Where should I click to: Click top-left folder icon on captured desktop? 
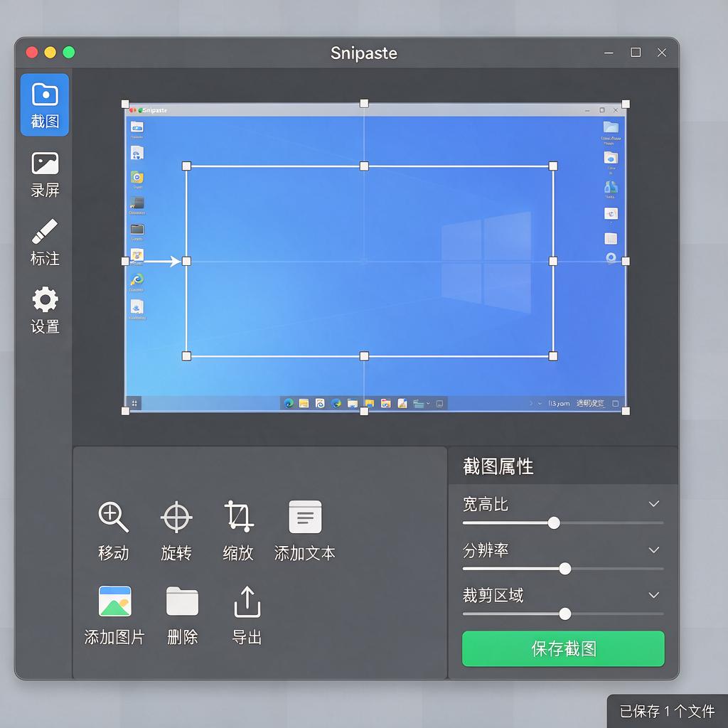pyautogui.click(x=137, y=127)
